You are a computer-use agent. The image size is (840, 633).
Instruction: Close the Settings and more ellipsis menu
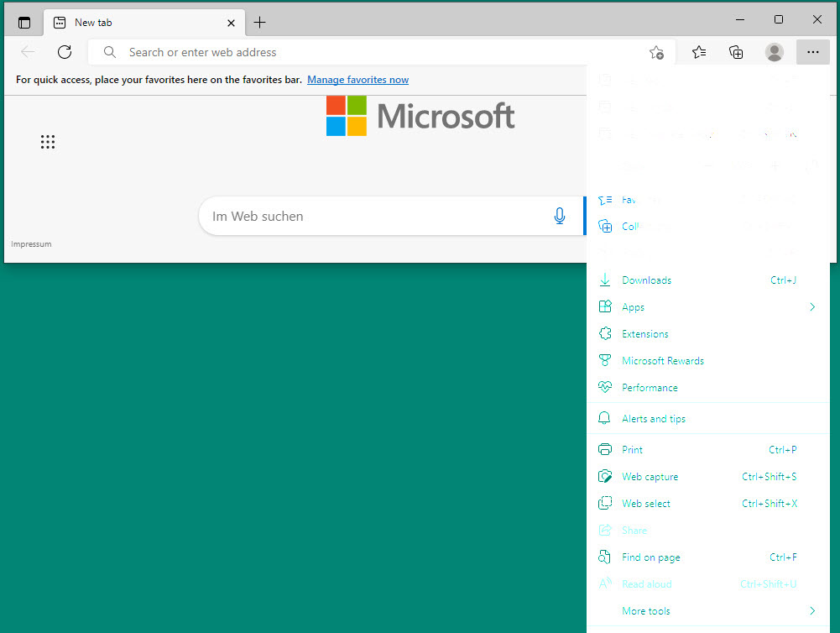(x=812, y=52)
